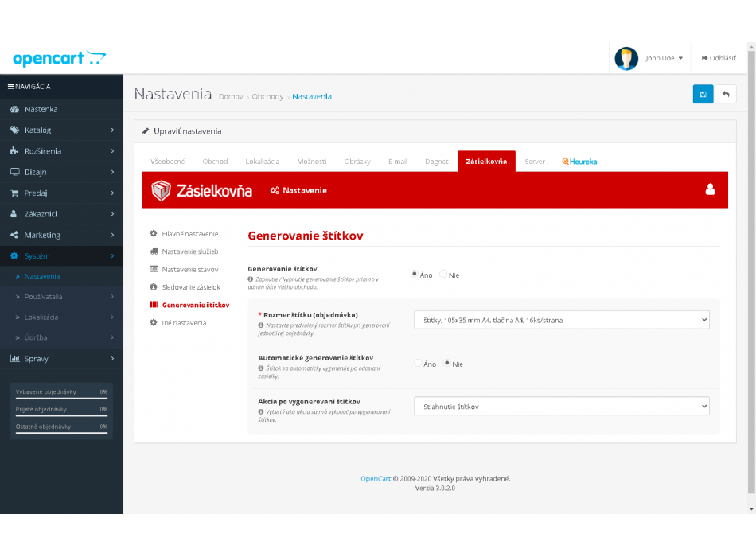This screenshot has height=557, width=756.
Task: Click Nastavenie in the red banner
Action: pos(305,190)
